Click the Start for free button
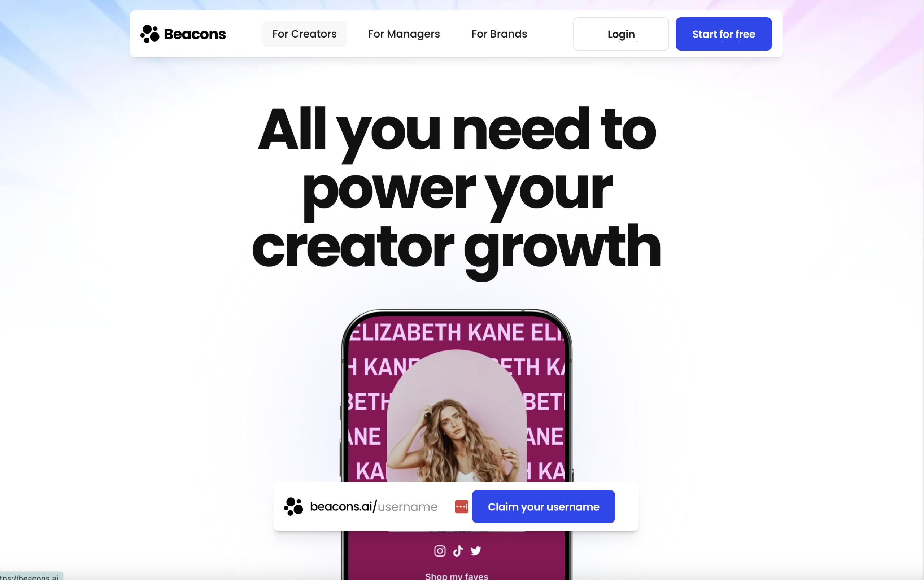The image size is (924, 580). tap(723, 34)
